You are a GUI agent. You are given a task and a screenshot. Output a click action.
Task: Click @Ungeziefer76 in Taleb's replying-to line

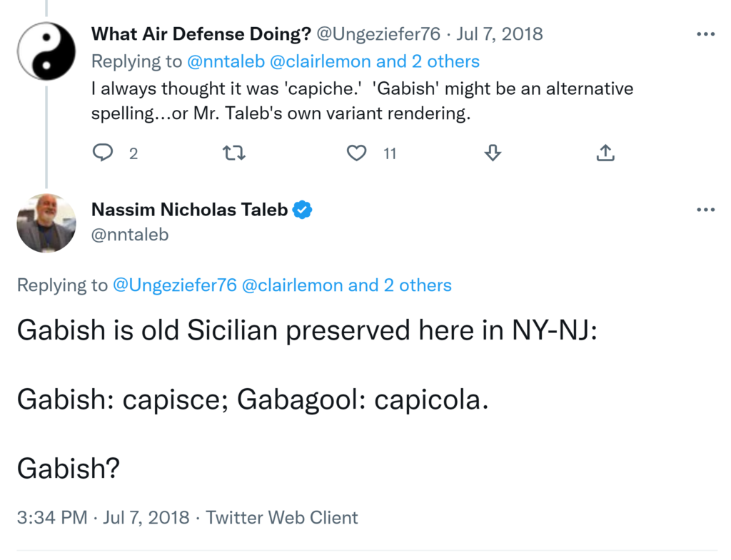click(174, 285)
